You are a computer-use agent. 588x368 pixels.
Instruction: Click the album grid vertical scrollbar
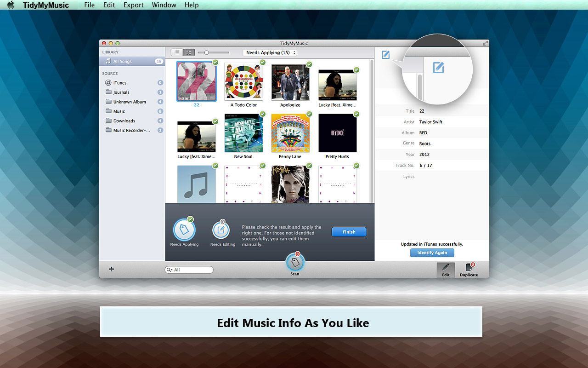pyautogui.click(x=371, y=131)
